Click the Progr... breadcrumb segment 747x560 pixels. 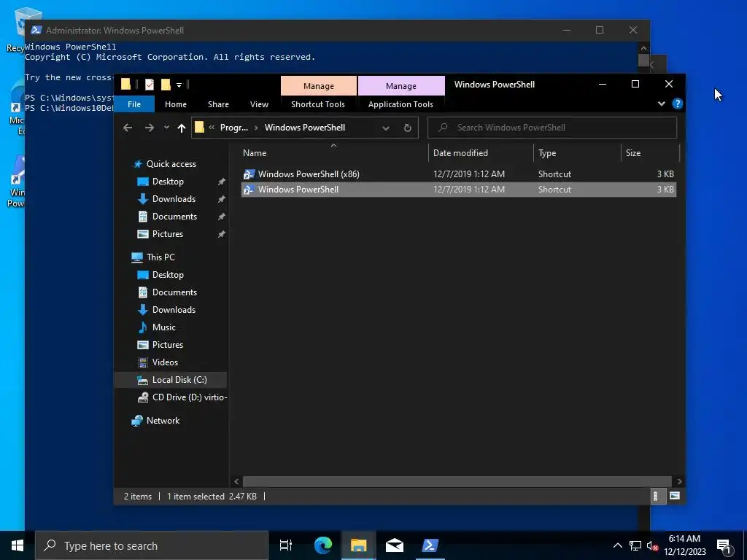click(x=234, y=128)
